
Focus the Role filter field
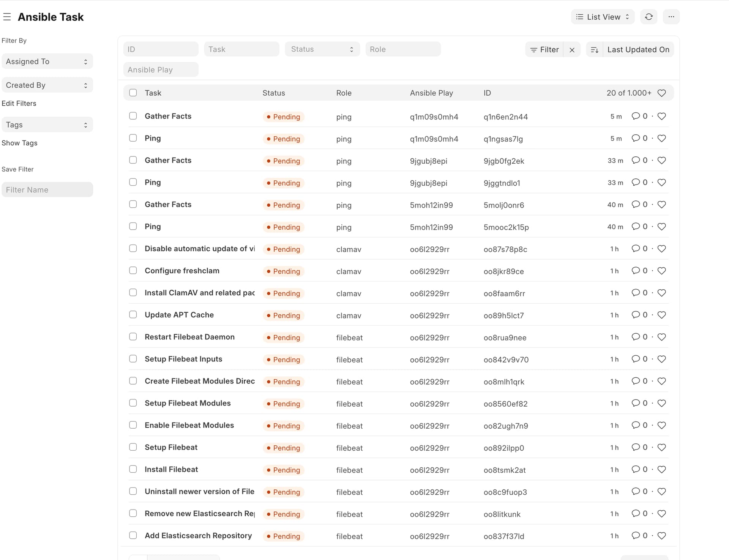point(403,49)
